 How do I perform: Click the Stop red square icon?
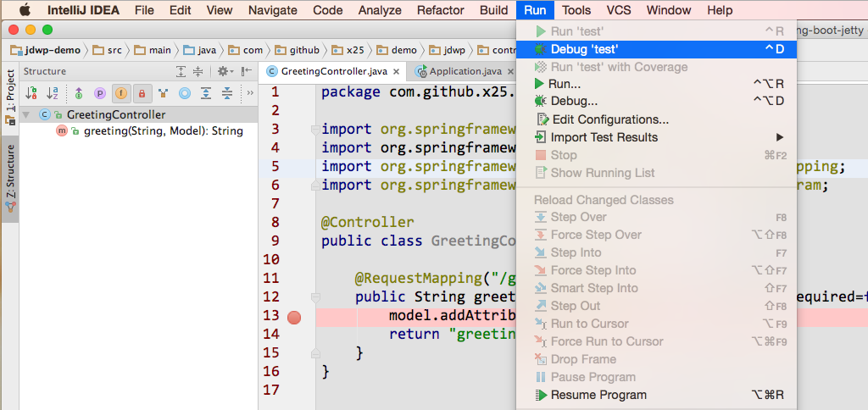click(541, 155)
